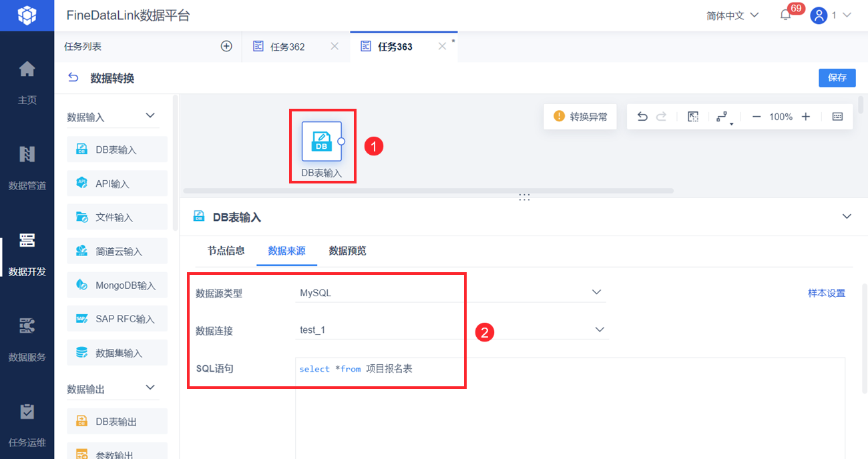Close the 任务363 tab
The image size is (868, 459).
(x=441, y=46)
